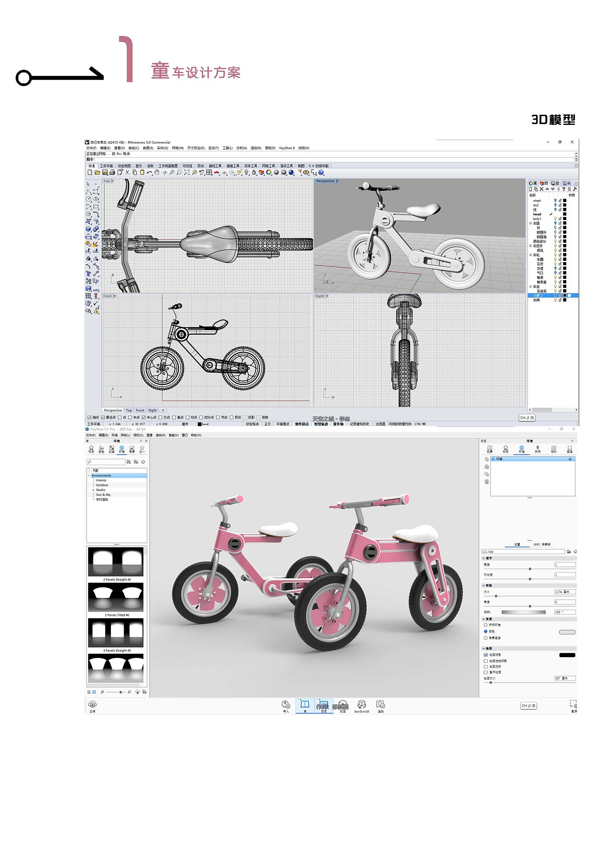Click the 正交 status bar button
Viewport: 614px width, 868px height.
268,424
